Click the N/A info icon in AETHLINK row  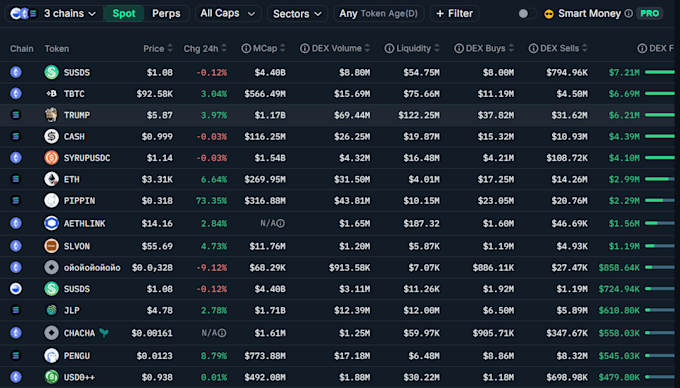coord(281,223)
